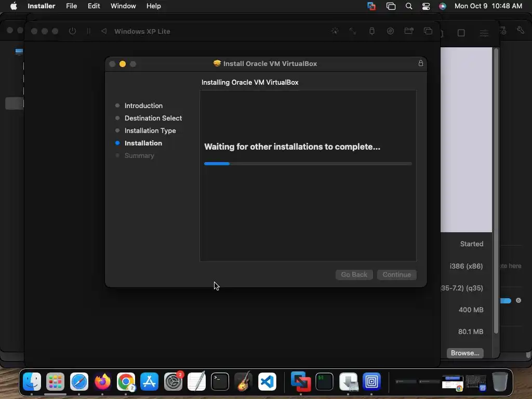Launch Safari from the Dock
Screen dimensions: 532x399
[x=79, y=382]
